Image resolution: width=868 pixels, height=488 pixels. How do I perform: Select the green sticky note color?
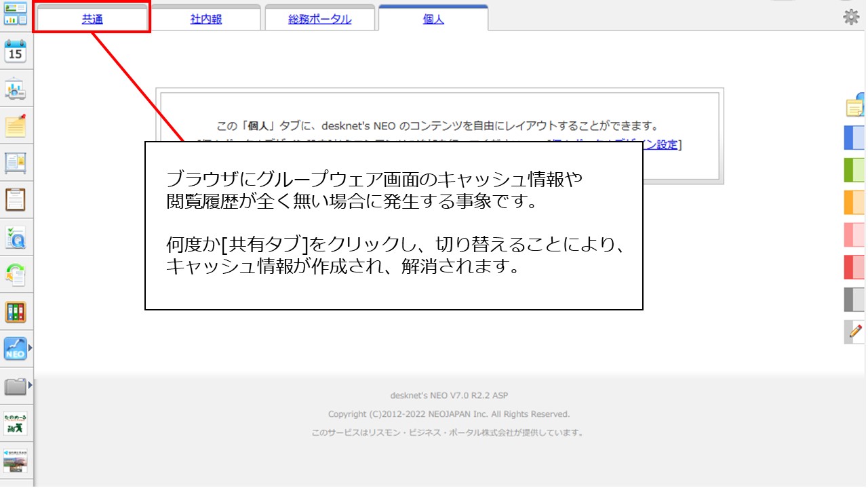[x=854, y=170]
